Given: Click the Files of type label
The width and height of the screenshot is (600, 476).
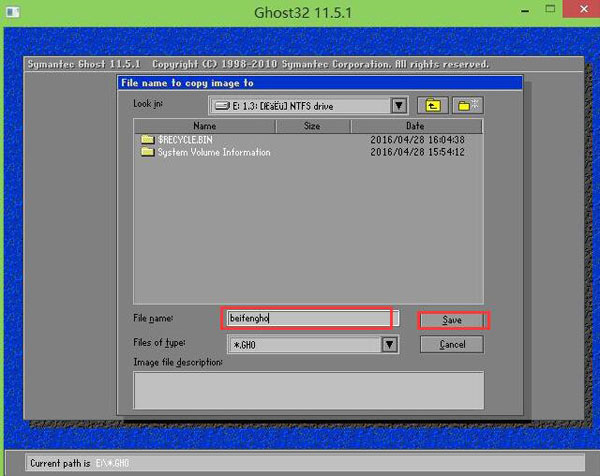Looking at the screenshot, I should point(159,342).
